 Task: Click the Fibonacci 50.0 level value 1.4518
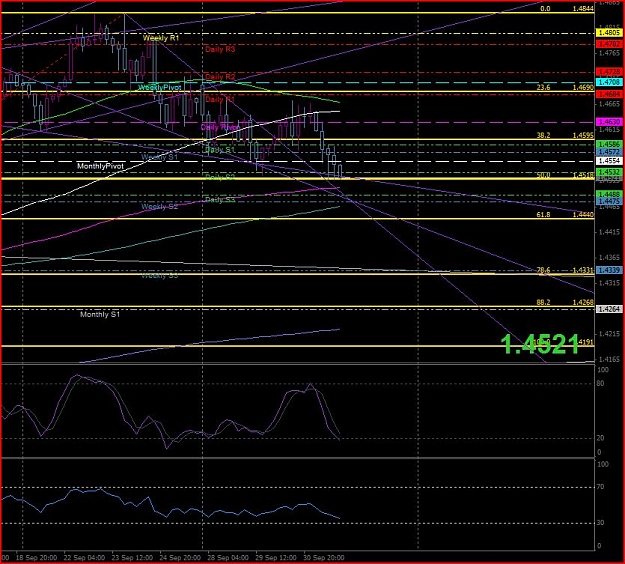[583, 175]
